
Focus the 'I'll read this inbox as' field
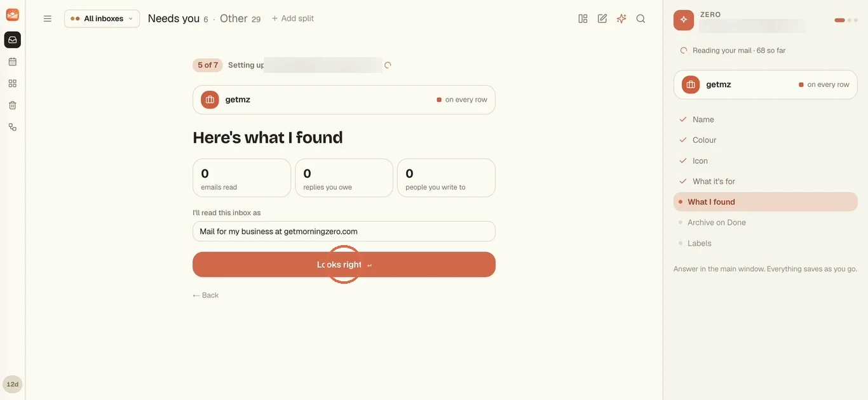click(x=344, y=231)
